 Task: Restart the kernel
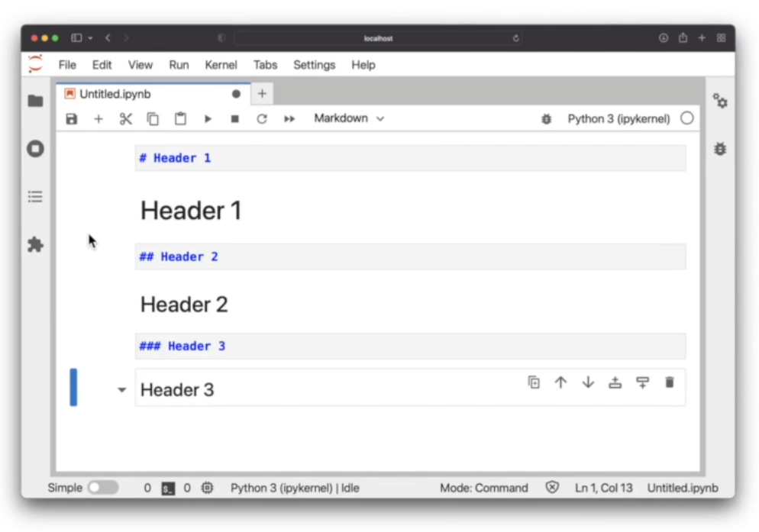click(x=262, y=119)
